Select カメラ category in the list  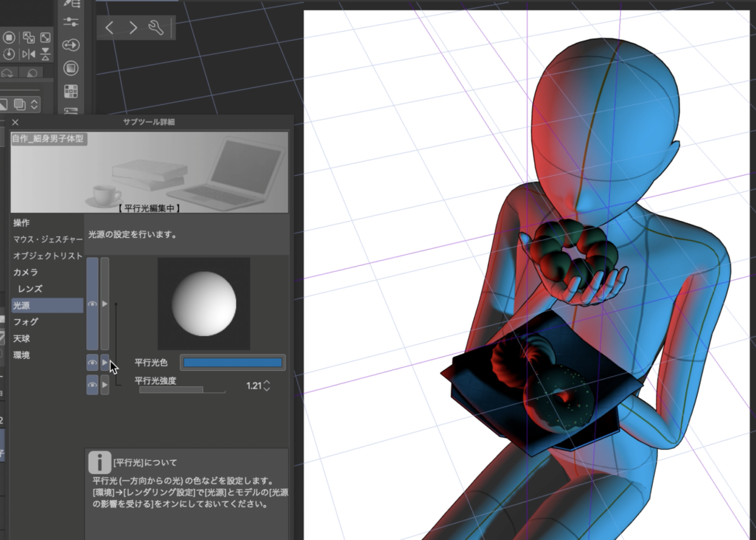[26, 273]
